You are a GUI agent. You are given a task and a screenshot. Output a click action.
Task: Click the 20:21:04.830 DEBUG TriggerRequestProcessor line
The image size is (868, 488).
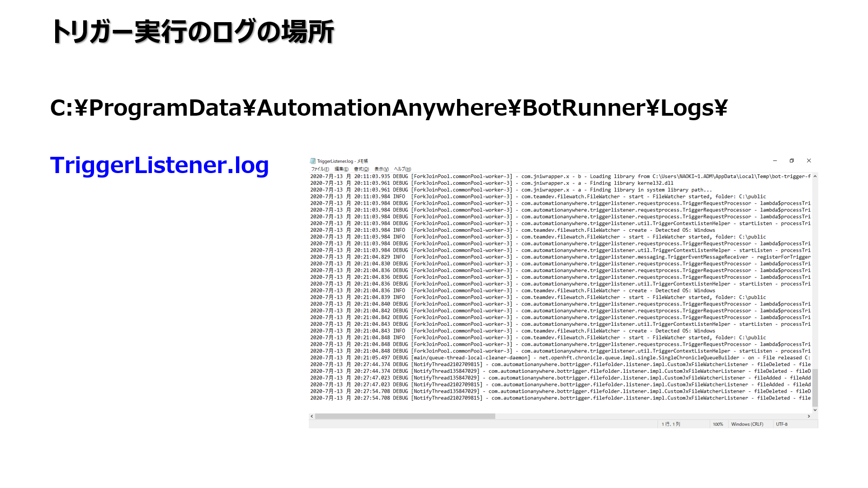(561, 263)
